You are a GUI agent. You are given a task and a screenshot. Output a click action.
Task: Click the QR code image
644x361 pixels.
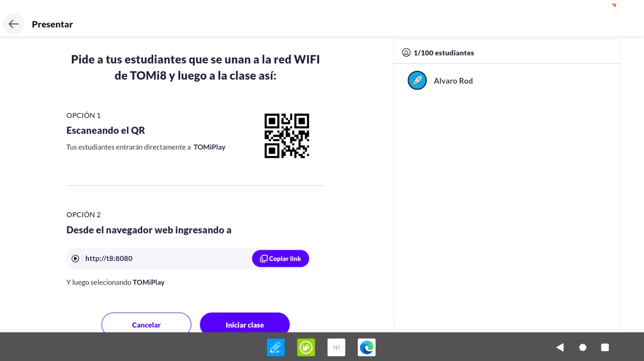[286, 136]
